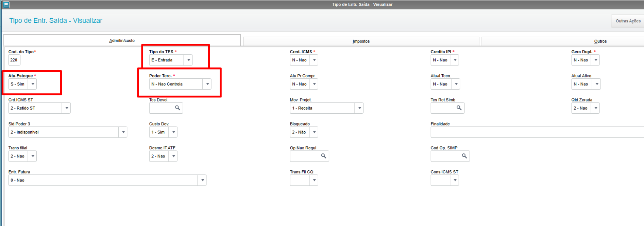Expand the Gera Dupl. dropdown
The height and width of the screenshot is (226, 644).
pos(596,60)
